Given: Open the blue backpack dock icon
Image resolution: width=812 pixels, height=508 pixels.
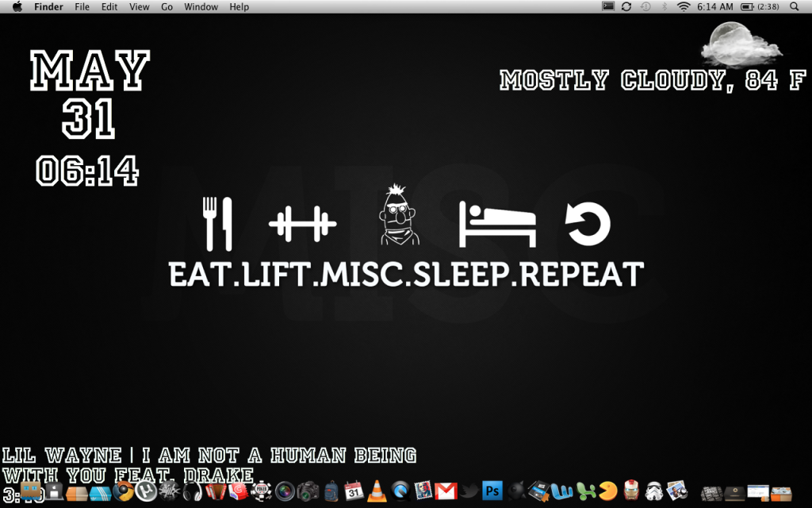Looking at the screenshot, I should 331,491.
